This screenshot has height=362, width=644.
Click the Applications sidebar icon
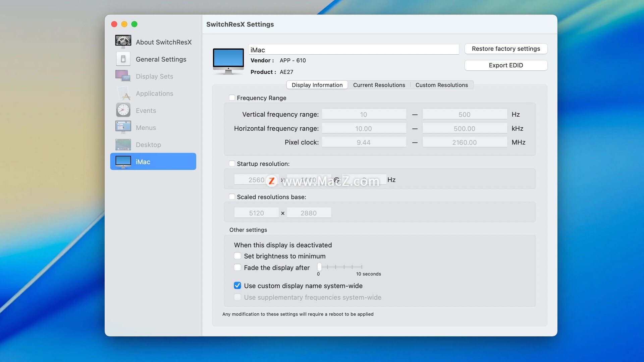point(123,93)
